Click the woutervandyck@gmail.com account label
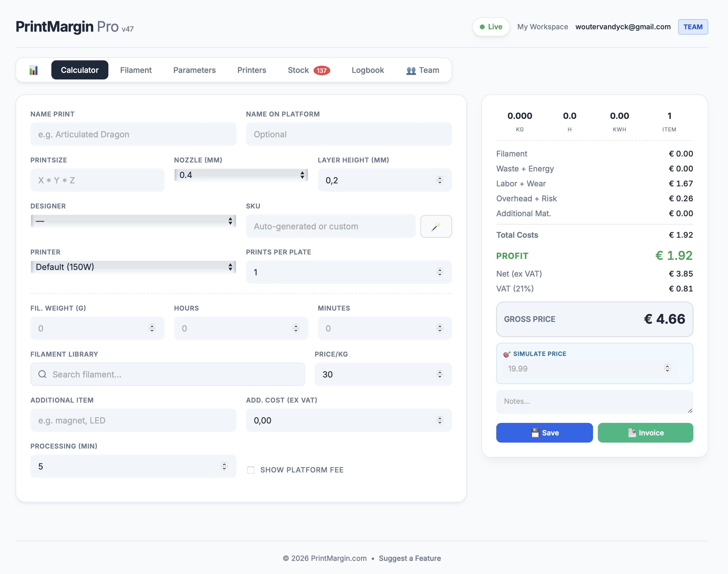This screenshot has width=728, height=574. [623, 27]
